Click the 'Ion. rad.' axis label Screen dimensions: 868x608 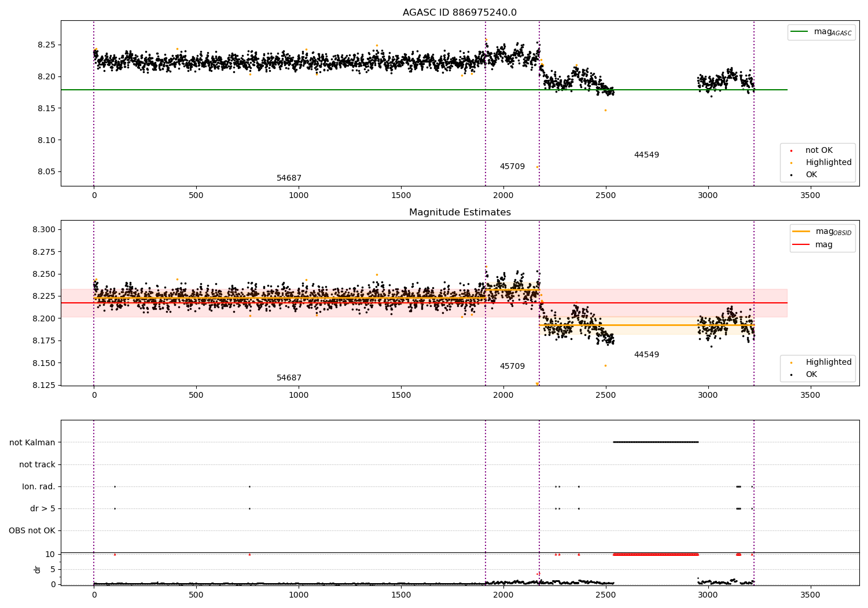pos(39,487)
